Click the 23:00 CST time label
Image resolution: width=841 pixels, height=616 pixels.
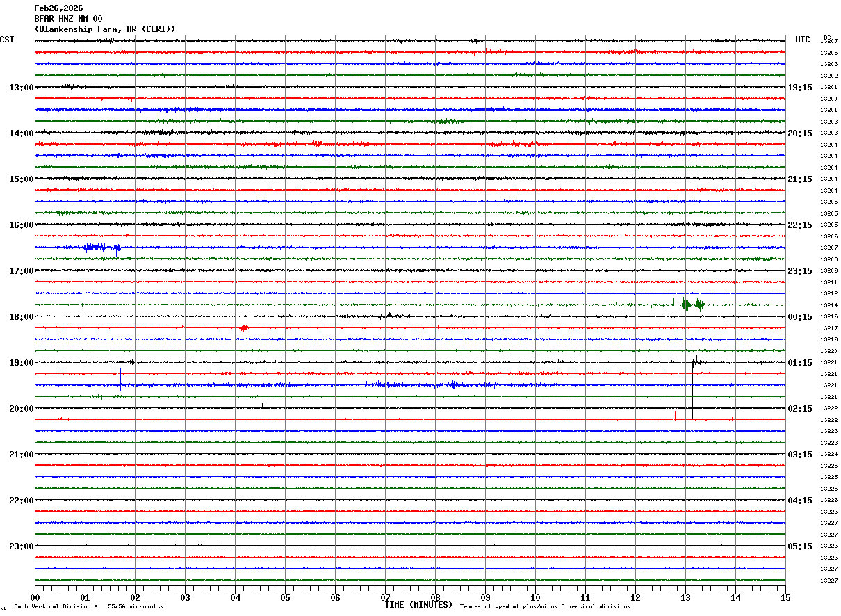pos(21,546)
